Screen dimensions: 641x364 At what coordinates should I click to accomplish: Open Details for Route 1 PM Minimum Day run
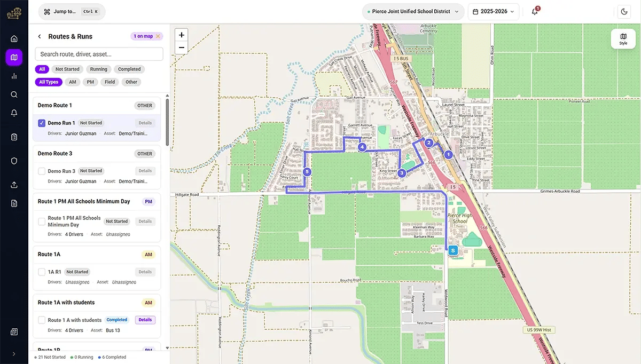point(145,221)
